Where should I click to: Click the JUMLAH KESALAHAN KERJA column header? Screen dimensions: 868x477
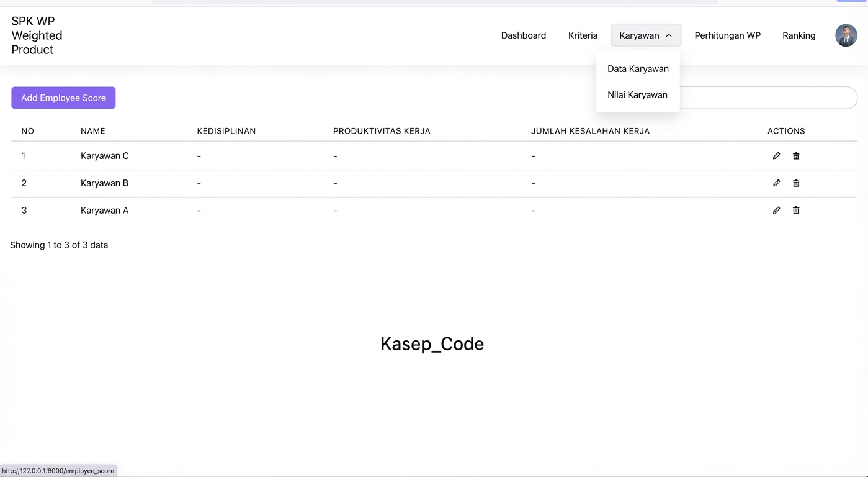click(590, 131)
